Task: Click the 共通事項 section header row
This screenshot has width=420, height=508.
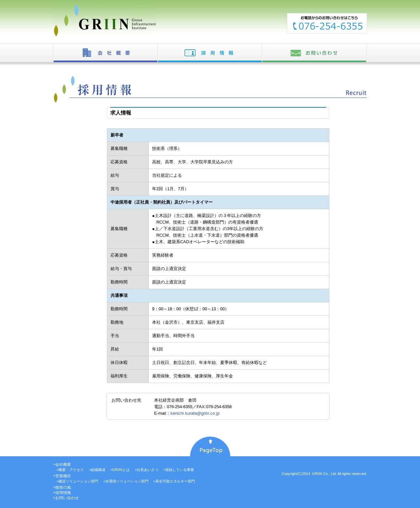Action: click(x=218, y=296)
